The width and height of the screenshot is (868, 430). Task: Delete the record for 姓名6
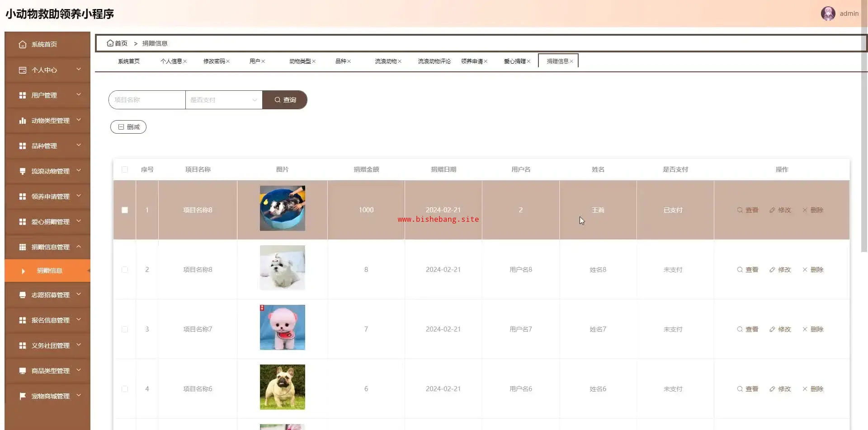click(x=813, y=389)
